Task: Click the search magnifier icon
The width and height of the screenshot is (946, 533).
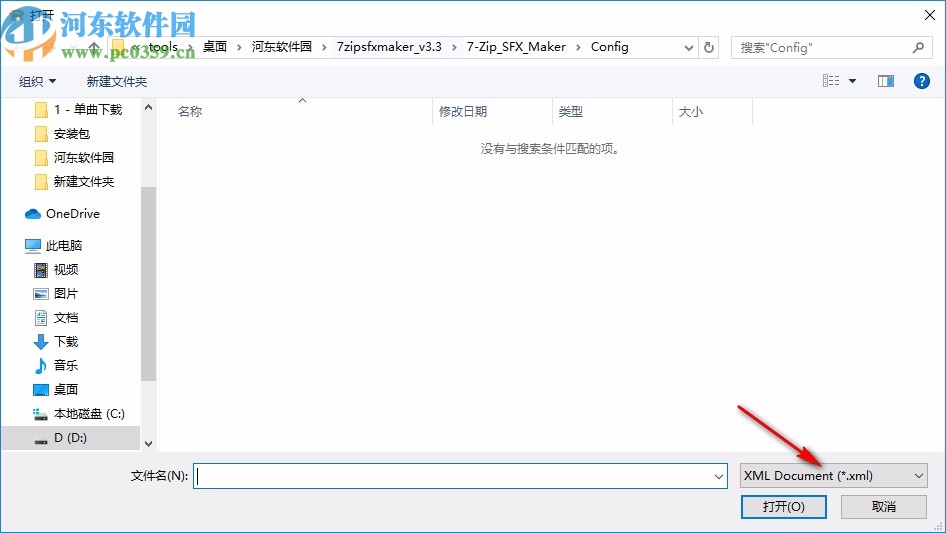Action: [x=918, y=47]
